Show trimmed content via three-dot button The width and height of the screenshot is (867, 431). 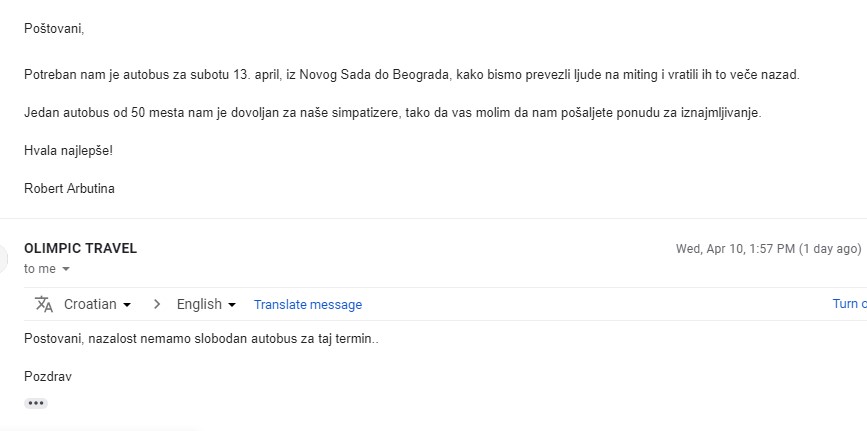tap(36, 403)
